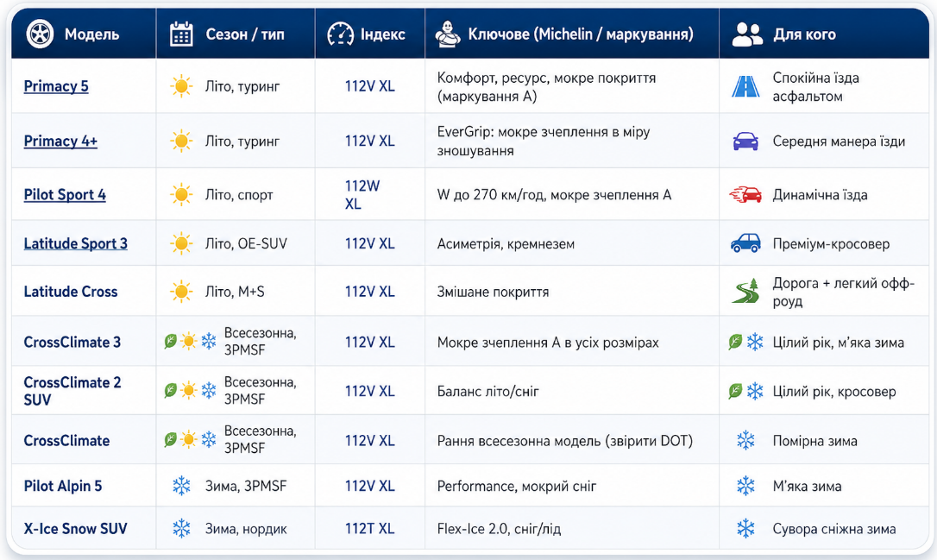Click the snowflake icon beside М'яка зима
937x560 pixels.
pyautogui.click(x=745, y=485)
